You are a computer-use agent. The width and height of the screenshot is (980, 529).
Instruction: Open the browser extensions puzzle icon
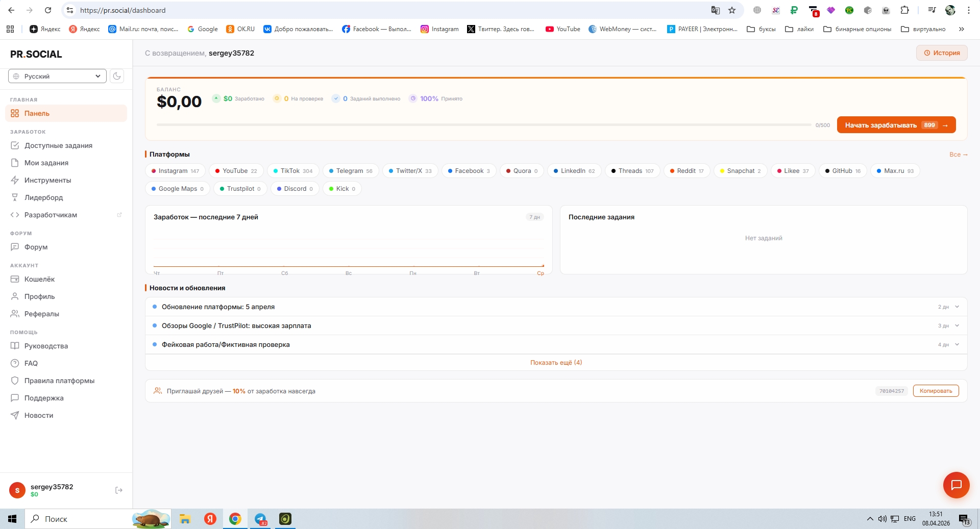pos(904,10)
